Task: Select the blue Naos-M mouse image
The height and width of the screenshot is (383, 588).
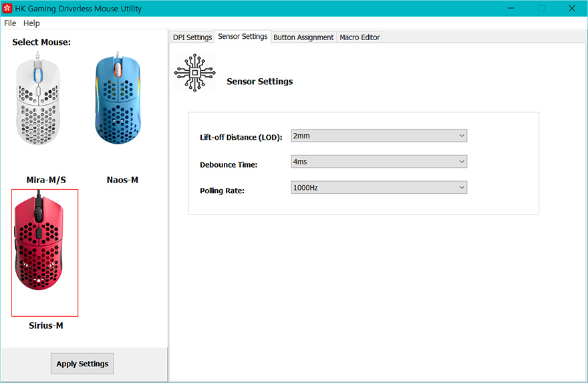Action: pyautogui.click(x=118, y=98)
